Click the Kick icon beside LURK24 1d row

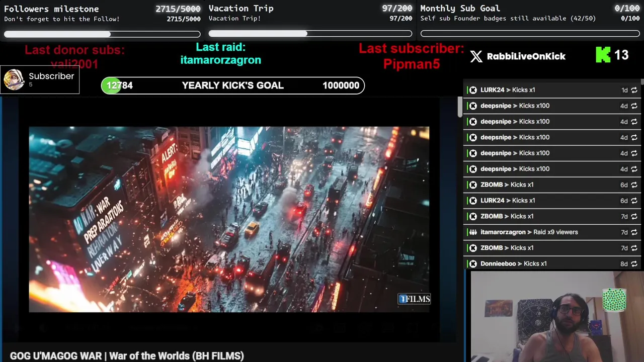(473, 90)
